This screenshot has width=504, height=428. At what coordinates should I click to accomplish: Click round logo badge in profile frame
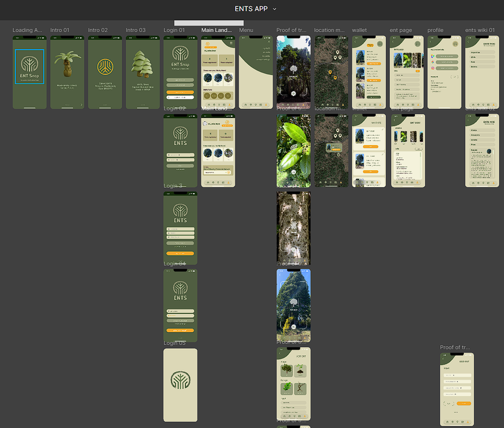(455, 44)
